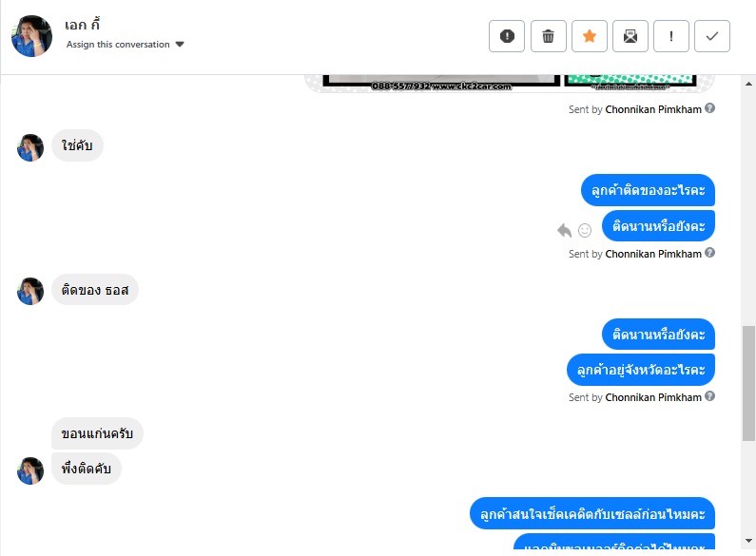Mark conversation as spam with exclamation circle icon
Image resolution: width=756 pixels, height=556 pixels.
coord(506,36)
